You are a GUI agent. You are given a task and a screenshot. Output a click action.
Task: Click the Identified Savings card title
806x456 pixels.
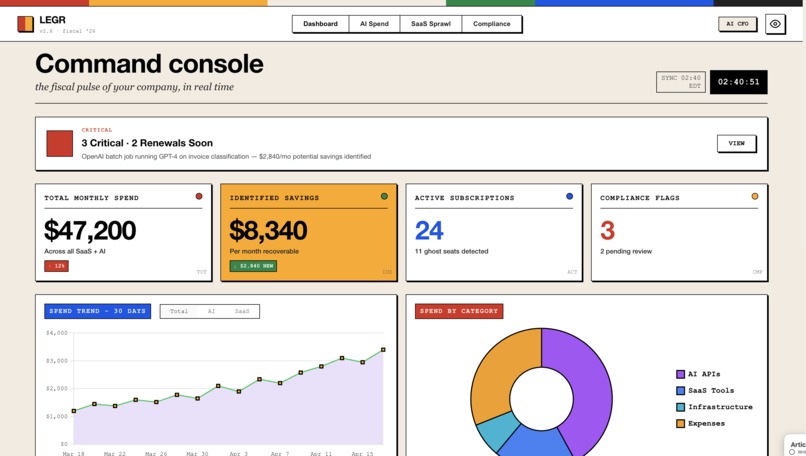click(274, 198)
